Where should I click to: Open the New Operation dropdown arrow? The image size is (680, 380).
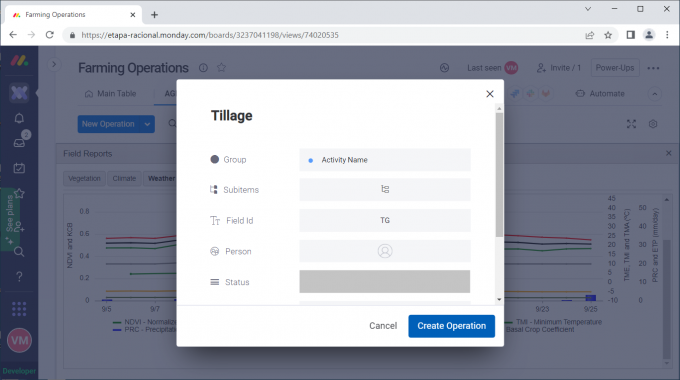[147, 124]
